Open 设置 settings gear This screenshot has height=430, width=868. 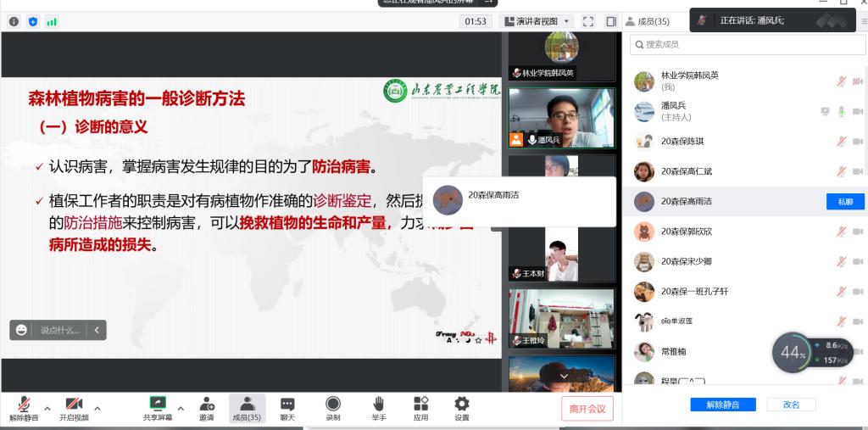[461, 408]
